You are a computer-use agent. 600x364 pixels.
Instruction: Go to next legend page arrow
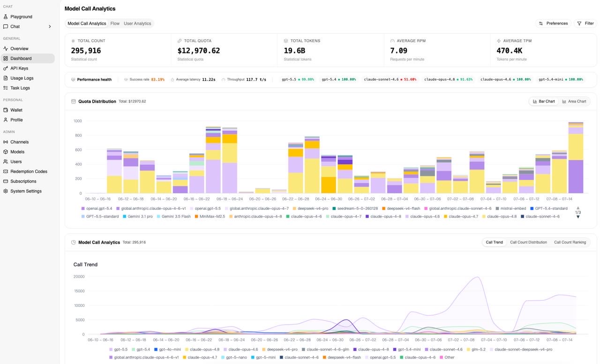[578, 217]
